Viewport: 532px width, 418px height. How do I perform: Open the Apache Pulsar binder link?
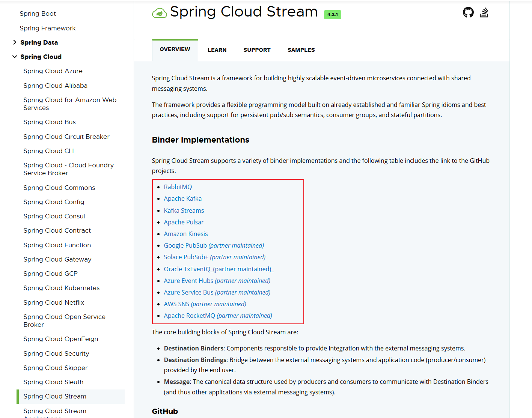[184, 222]
